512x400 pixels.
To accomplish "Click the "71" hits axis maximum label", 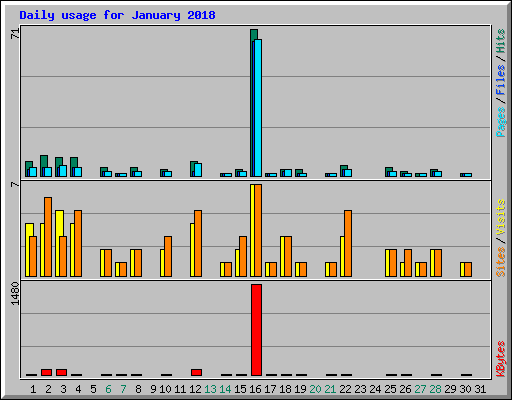I will (15, 34).
